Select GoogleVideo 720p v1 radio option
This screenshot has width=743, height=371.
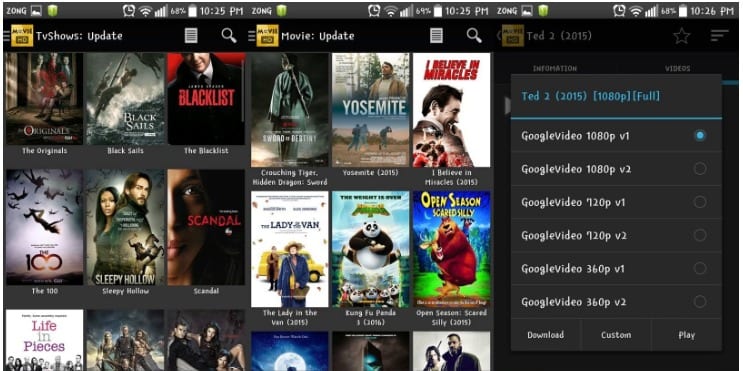(700, 202)
